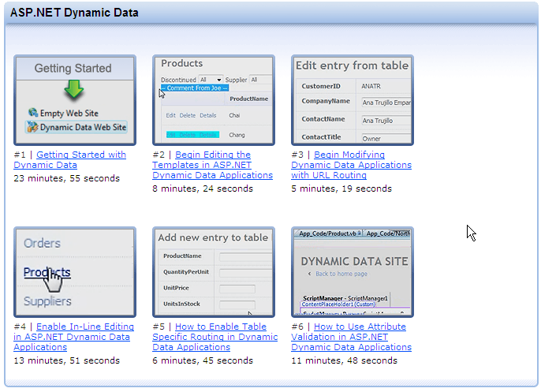This screenshot has height=392, width=541.
Task: Open link How to Enable Table Specific Routing
Action: [x=215, y=337]
